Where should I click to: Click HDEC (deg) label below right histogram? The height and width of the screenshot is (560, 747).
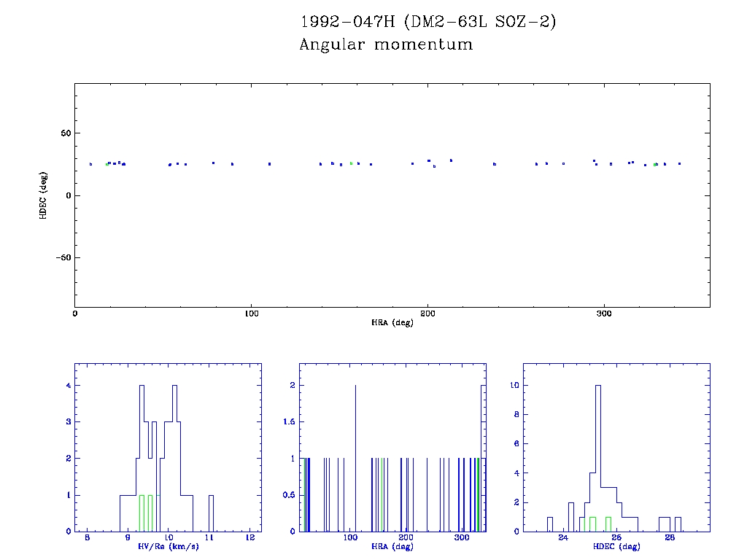[617, 547]
